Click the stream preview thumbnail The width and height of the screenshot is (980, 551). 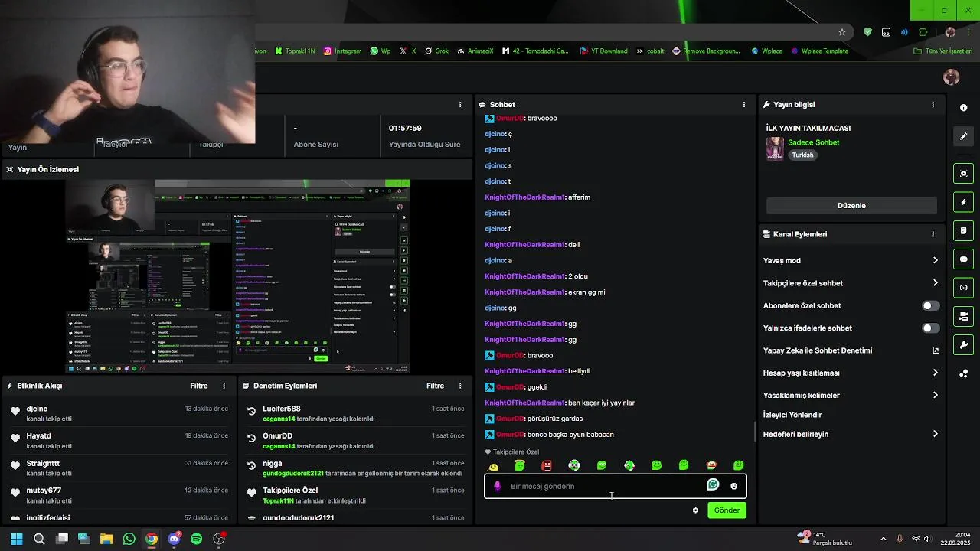pyautogui.click(x=237, y=275)
